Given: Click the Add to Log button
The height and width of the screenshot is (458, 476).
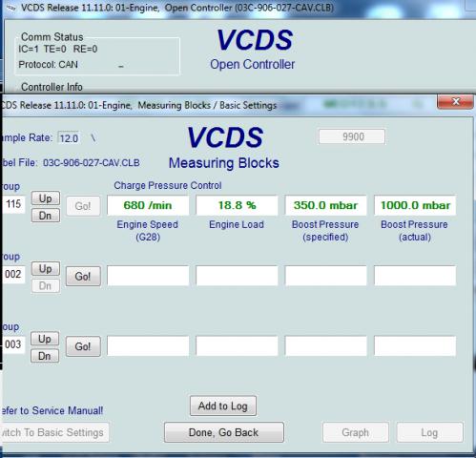Looking at the screenshot, I should point(223,406).
